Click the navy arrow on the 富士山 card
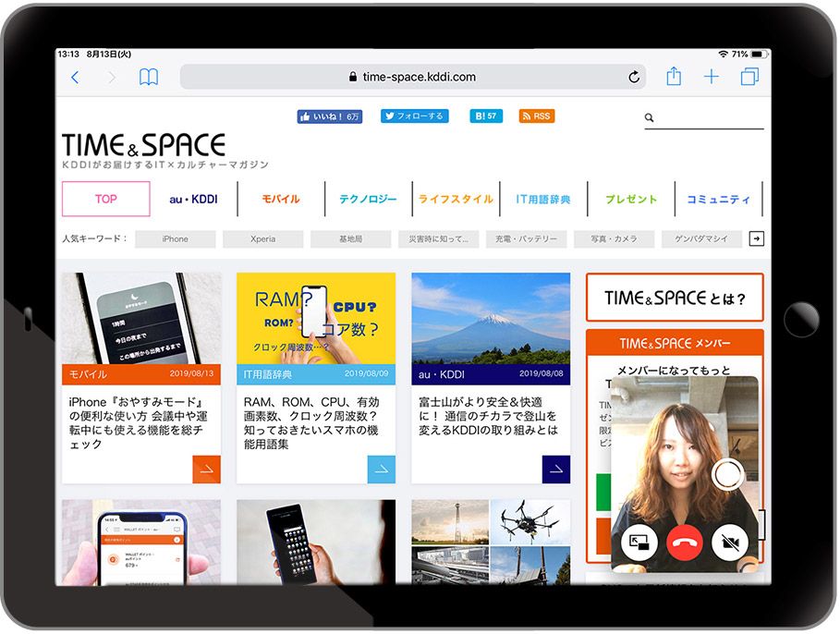Viewport: 840px width, 634px height. [556, 469]
